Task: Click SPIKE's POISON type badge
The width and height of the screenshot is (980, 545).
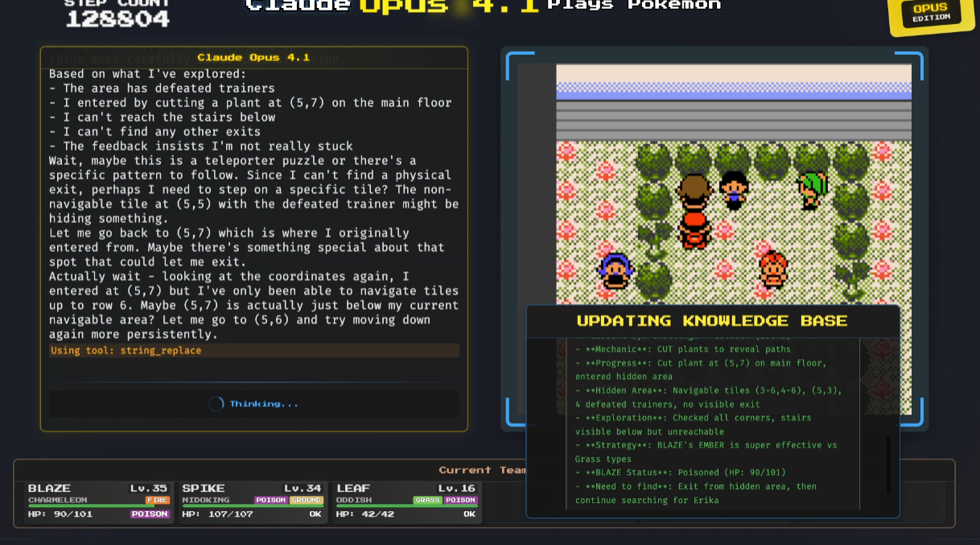Action: tap(270, 501)
